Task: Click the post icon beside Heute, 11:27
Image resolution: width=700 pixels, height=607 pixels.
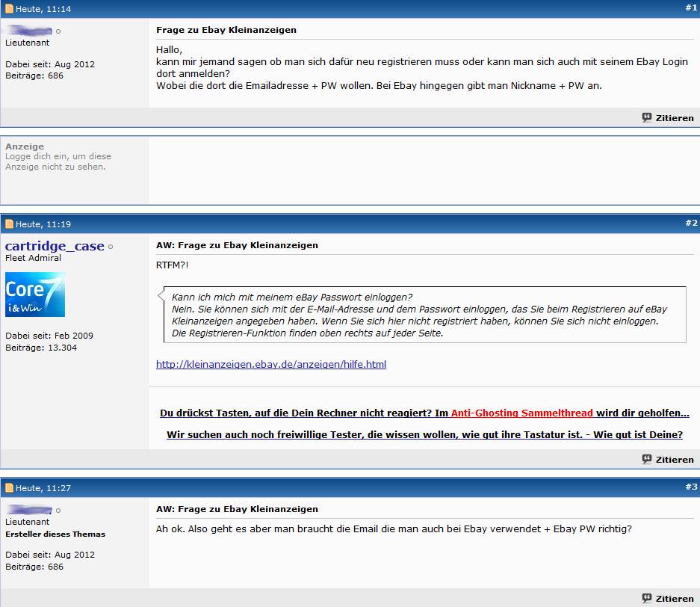Action: [x=9, y=487]
